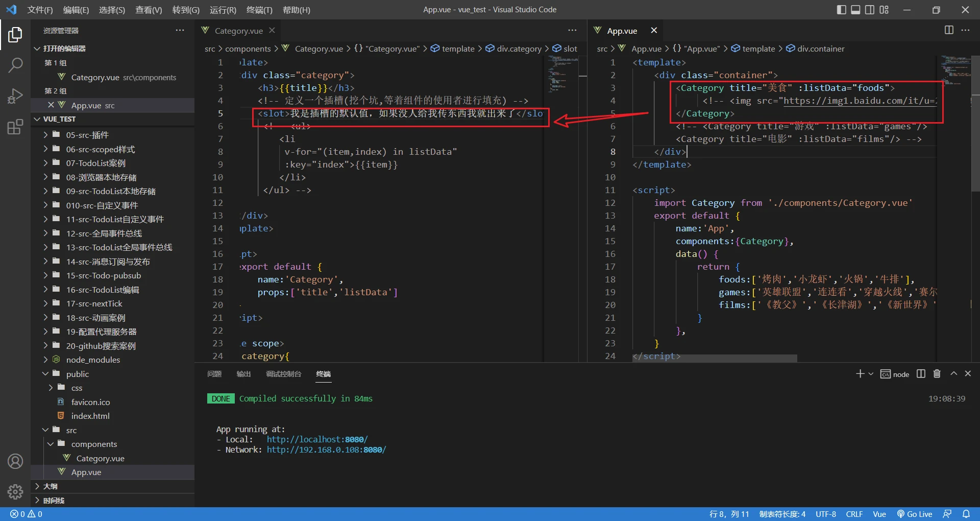Open the Search view in activity bar

point(15,65)
